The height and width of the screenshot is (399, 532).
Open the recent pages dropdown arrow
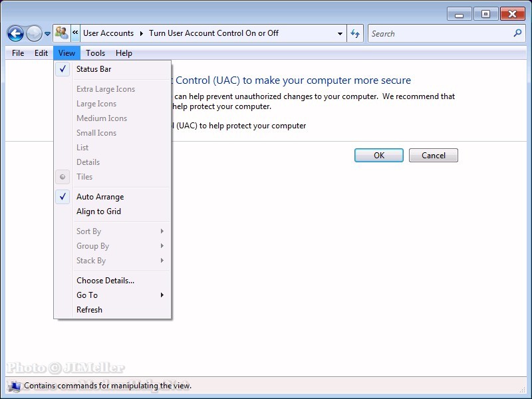tap(47, 34)
